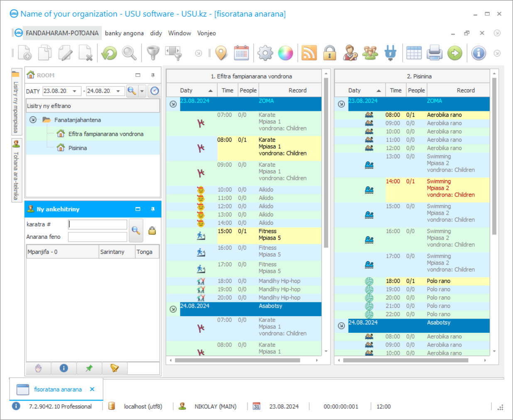Image resolution: width=513 pixels, height=420 pixels.
Task: Click the Daty column header in Pisinina
Action: [x=354, y=90]
